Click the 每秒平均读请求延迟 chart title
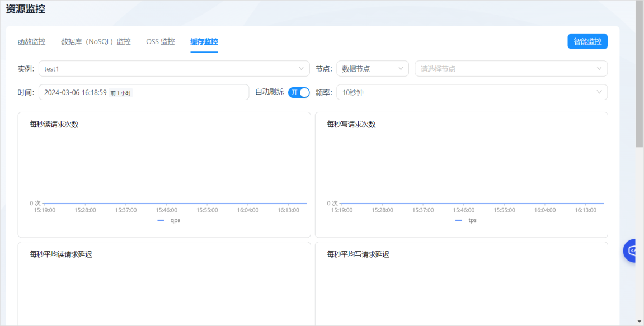 (x=61, y=254)
